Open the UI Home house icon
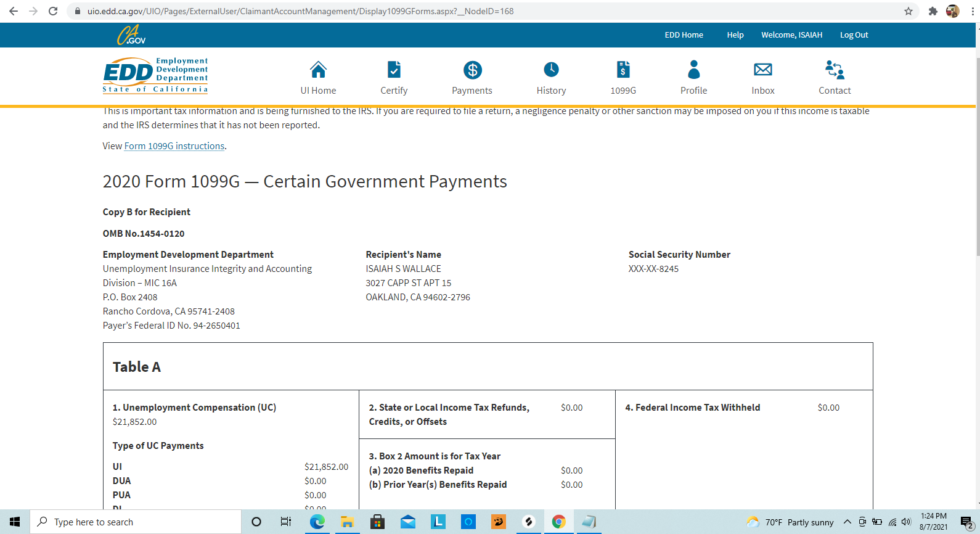The image size is (980, 534). [318, 70]
